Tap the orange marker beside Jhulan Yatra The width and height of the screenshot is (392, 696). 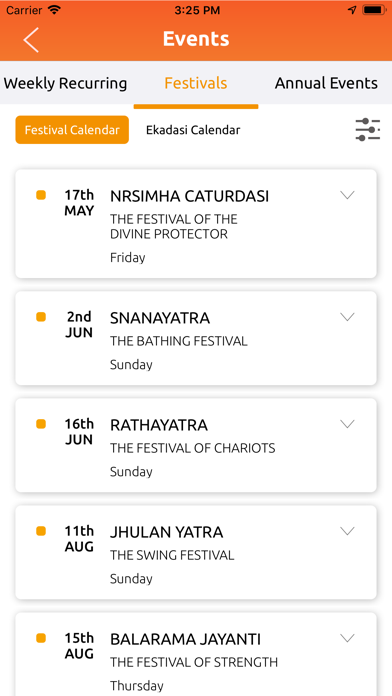[x=41, y=531]
